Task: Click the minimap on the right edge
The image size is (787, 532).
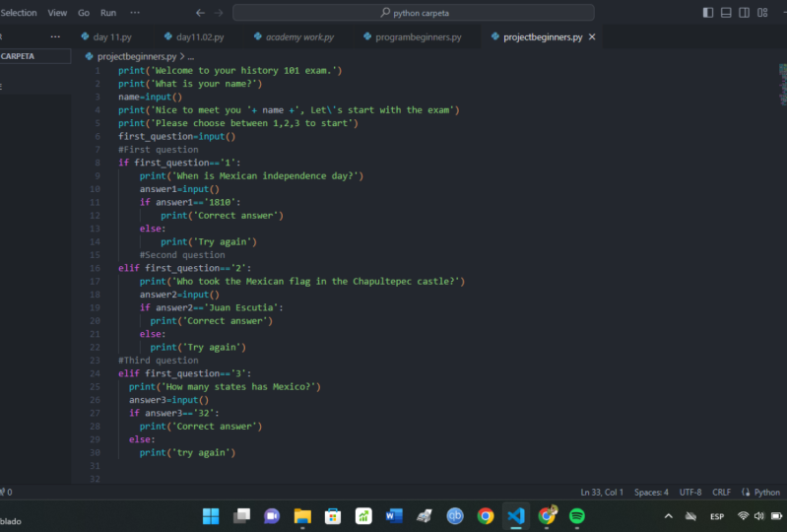Action: point(782,85)
